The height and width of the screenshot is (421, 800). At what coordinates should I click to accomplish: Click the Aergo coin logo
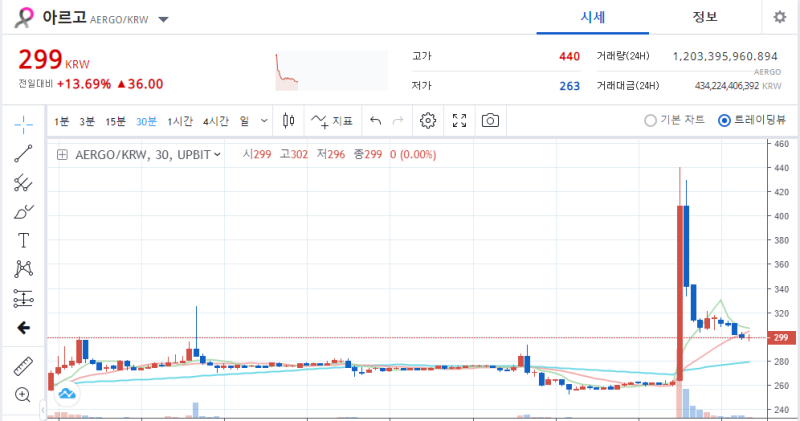(x=23, y=17)
